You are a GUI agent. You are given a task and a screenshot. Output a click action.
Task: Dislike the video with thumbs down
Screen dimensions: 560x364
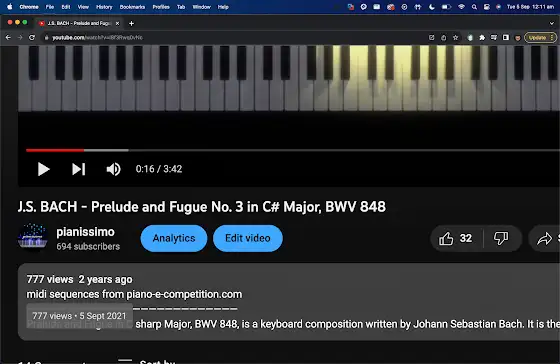point(501,238)
